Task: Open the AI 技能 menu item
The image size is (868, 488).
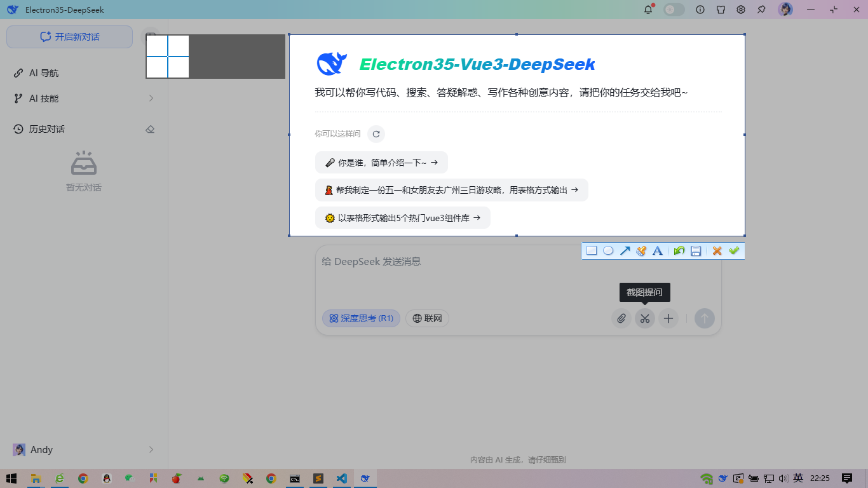Action: click(84, 98)
